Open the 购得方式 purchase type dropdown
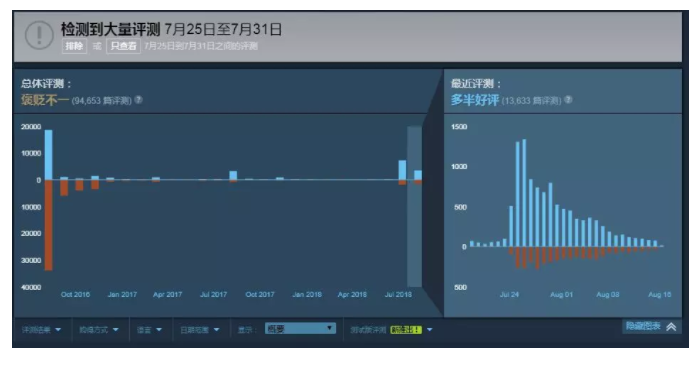 click(99, 330)
